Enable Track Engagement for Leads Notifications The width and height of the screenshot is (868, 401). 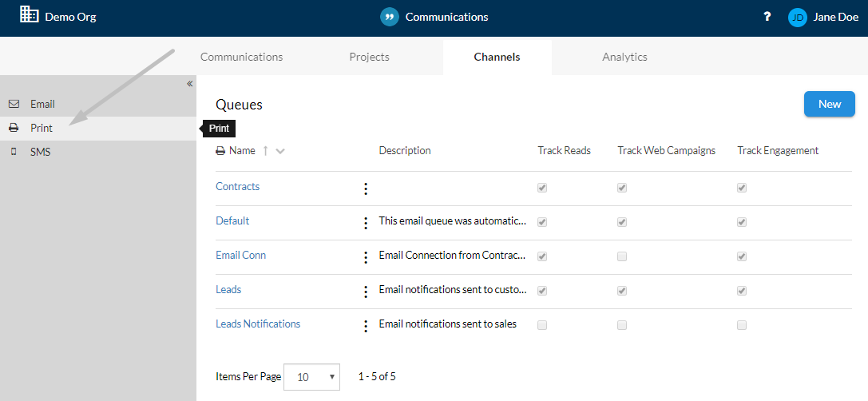[742, 325]
